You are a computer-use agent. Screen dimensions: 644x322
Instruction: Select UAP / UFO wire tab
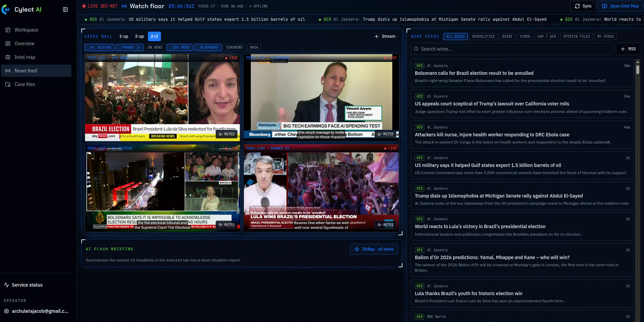pyautogui.click(x=547, y=37)
